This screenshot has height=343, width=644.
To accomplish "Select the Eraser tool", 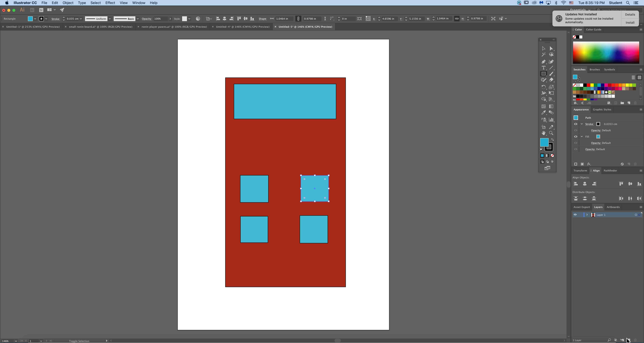I will 551,80.
